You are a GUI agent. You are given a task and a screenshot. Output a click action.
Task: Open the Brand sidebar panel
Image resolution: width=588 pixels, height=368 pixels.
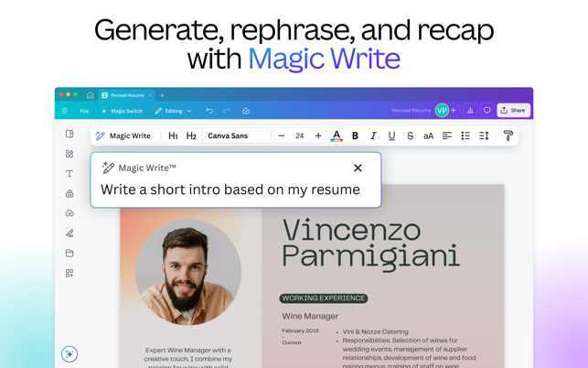click(x=69, y=194)
